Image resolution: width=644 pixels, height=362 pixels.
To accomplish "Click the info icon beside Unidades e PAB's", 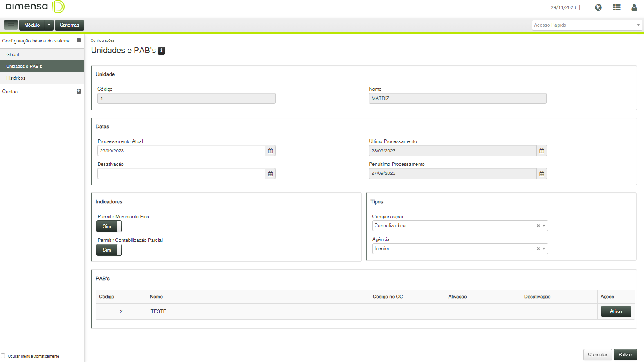I will pos(162,51).
